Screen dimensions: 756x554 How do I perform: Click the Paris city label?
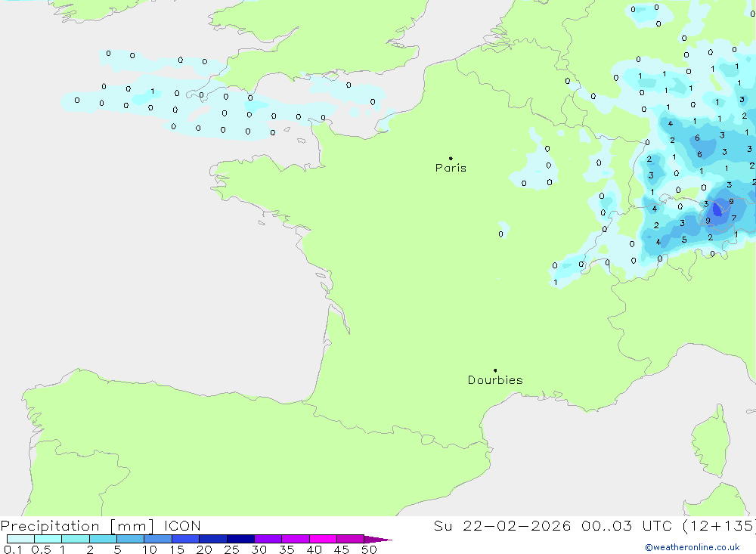pyautogui.click(x=451, y=168)
